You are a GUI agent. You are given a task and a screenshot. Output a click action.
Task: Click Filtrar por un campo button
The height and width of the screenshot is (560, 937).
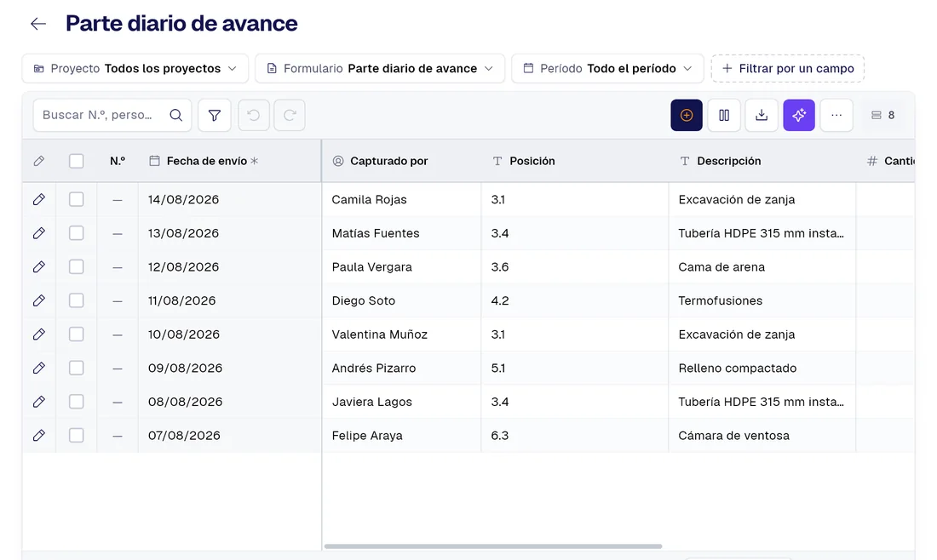pos(788,69)
